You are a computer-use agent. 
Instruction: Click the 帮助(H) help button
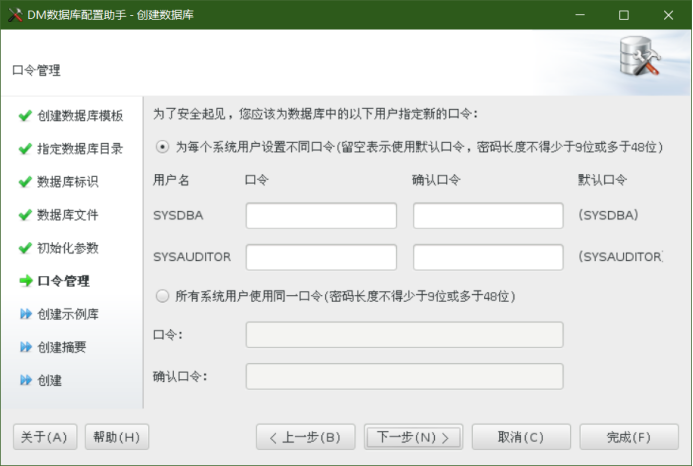point(117,437)
